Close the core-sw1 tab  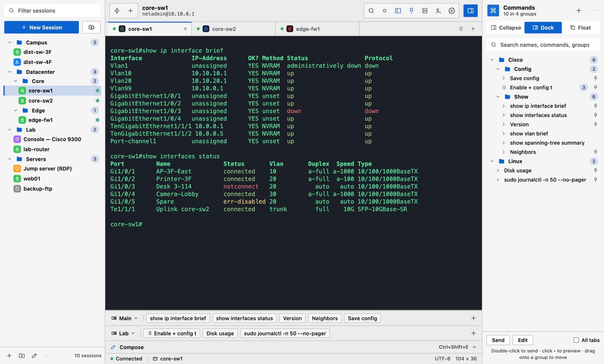185,29
